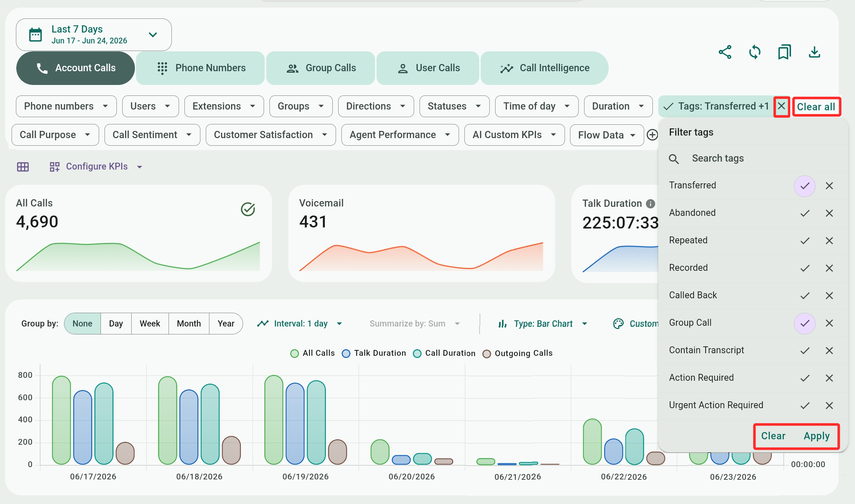
Task: Open the Call Intelligence tab
Action: [x=544, y=68]
